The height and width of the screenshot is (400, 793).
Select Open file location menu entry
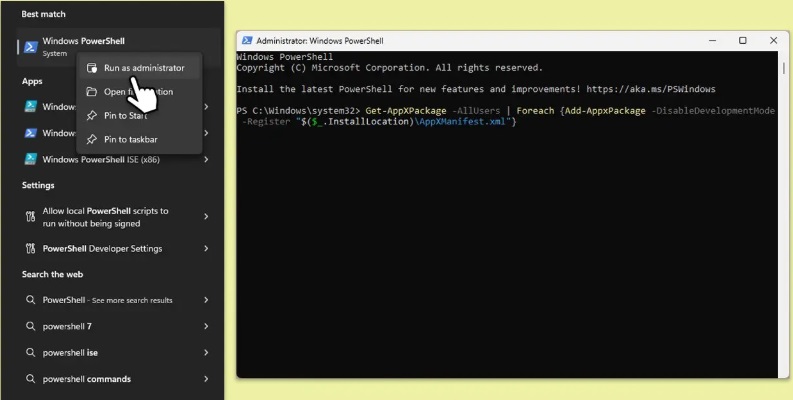139,92
